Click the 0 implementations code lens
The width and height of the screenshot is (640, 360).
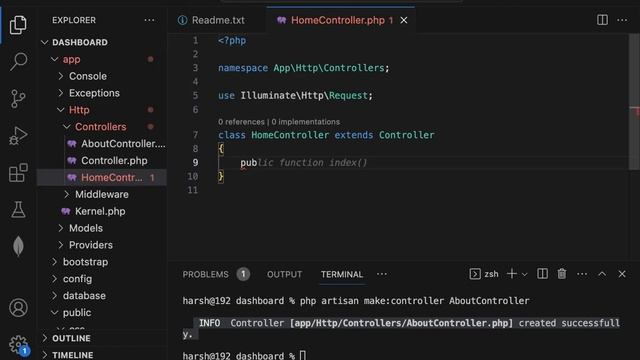tap(305, 122)
